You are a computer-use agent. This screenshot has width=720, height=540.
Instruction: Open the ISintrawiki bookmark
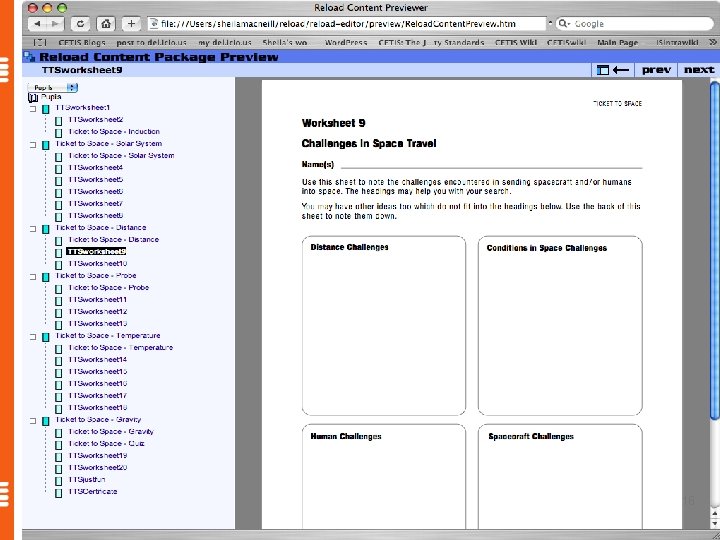(x=677, y=43)
